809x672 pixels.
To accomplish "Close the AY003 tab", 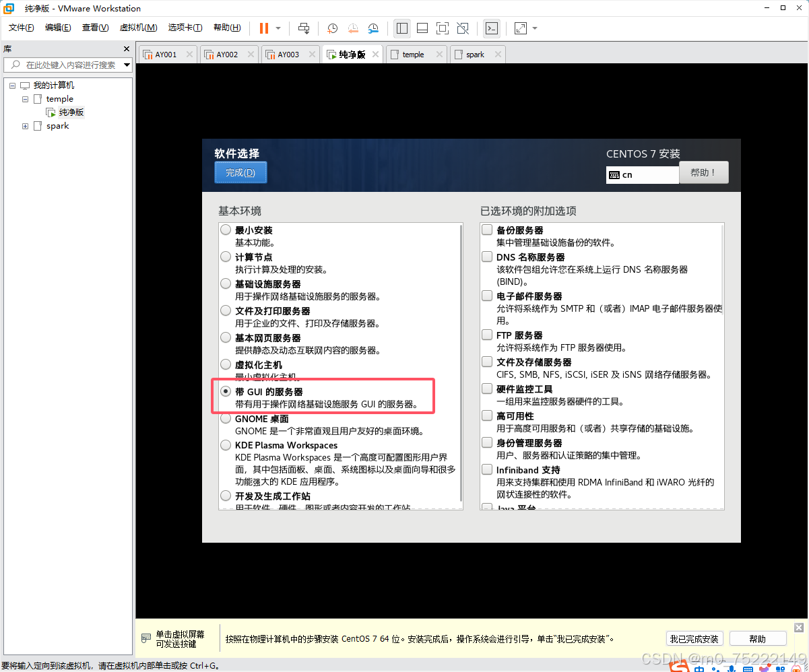I will coord(313,55).
